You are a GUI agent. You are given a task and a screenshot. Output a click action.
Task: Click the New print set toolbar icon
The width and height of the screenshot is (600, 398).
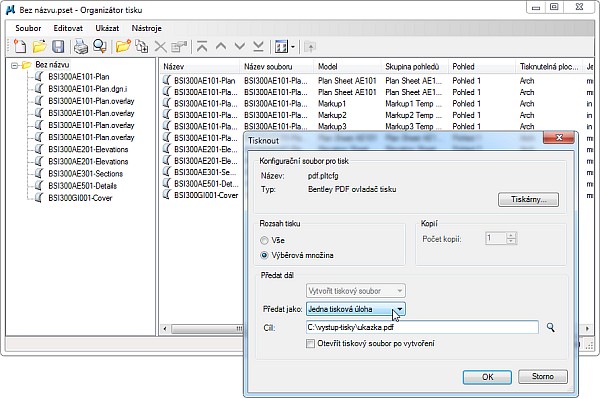(x=20, y=47)
